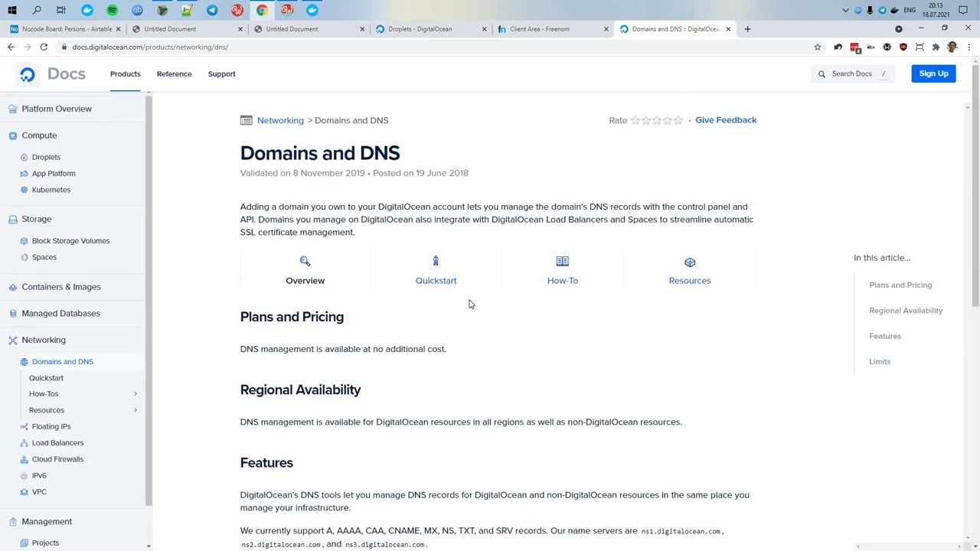The width and height of the screenshot is (980, 551).
Task: Open the Chrome three-dot menu
Action: [969, 47]
